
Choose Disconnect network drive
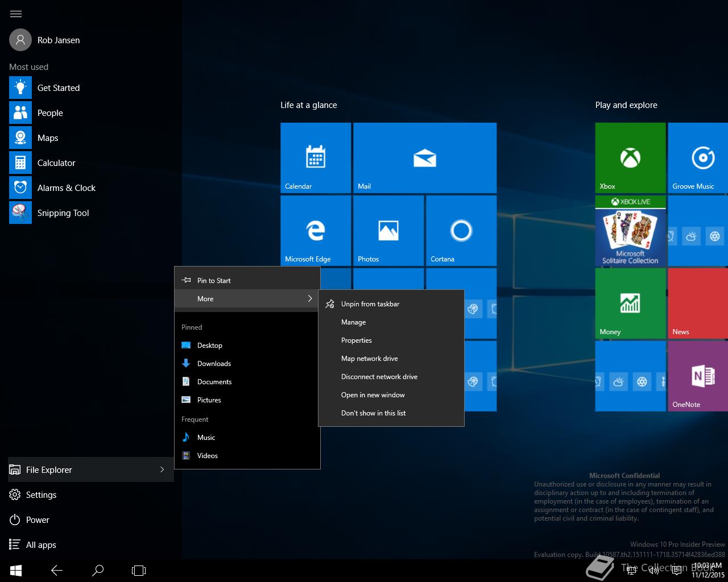tap(391, 377)
